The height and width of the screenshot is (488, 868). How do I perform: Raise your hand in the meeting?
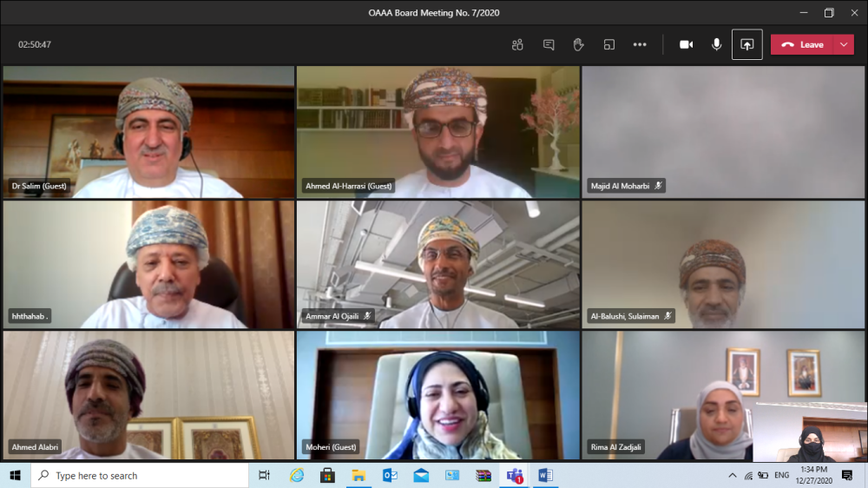(x=578, y=44)
